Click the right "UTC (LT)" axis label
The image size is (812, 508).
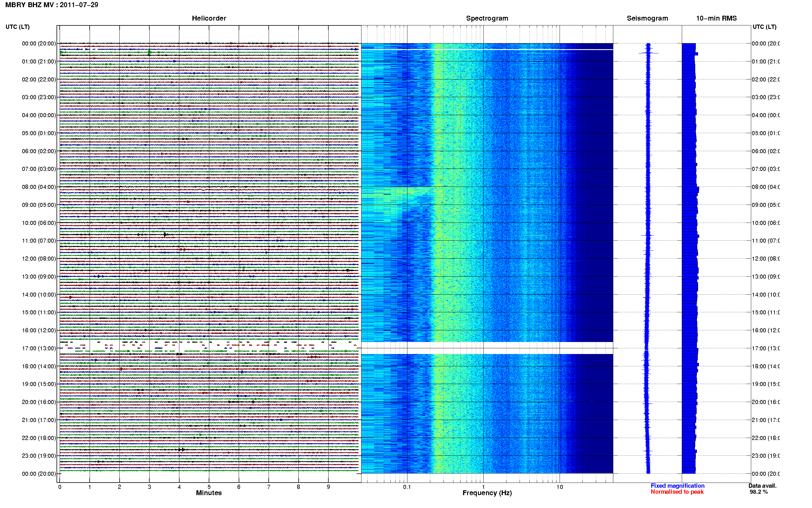[x=764, y=27]
